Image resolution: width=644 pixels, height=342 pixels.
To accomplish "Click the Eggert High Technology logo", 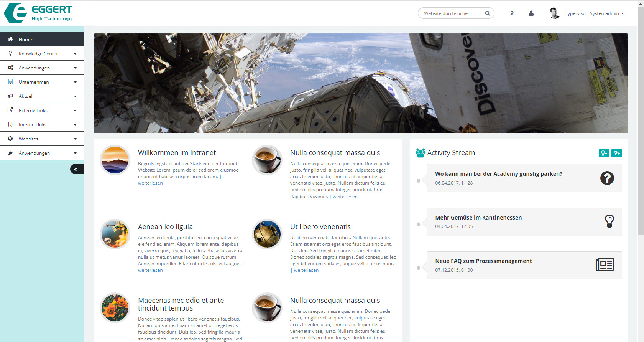I will tap(38, 13).
